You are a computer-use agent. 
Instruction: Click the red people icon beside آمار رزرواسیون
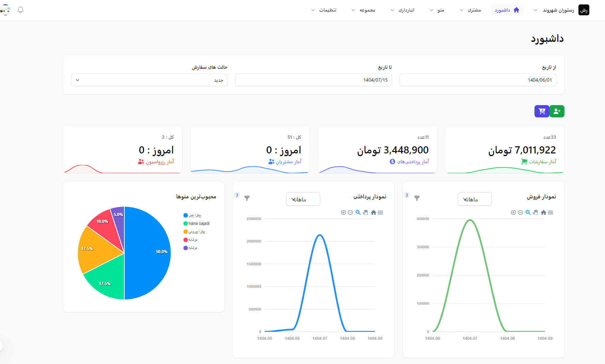click(141, 162)
